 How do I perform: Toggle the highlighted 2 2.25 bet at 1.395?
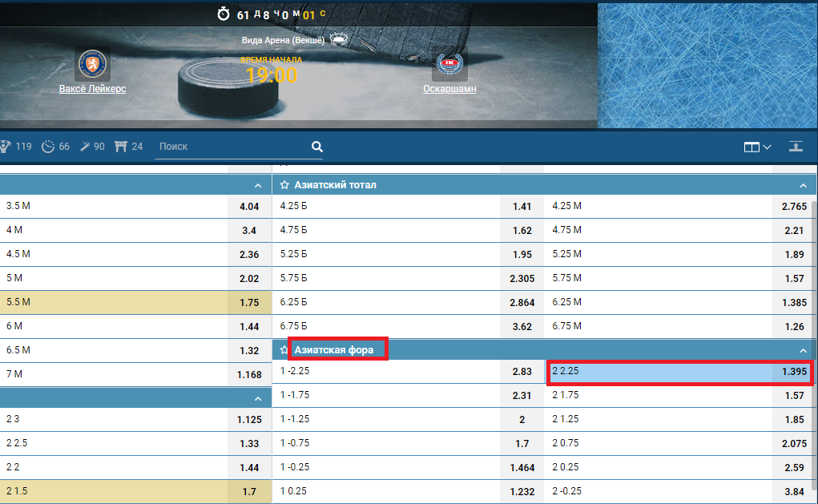coord(679,372)
